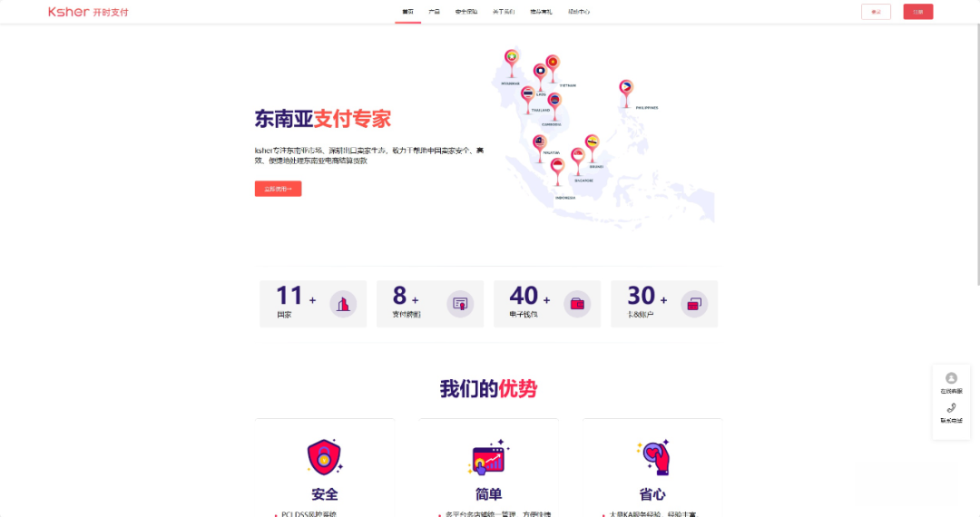Click the certificate icon in 8+ 支付牌照 card
The width and height of the screenshot is (980, 517).
click(460, 304)
